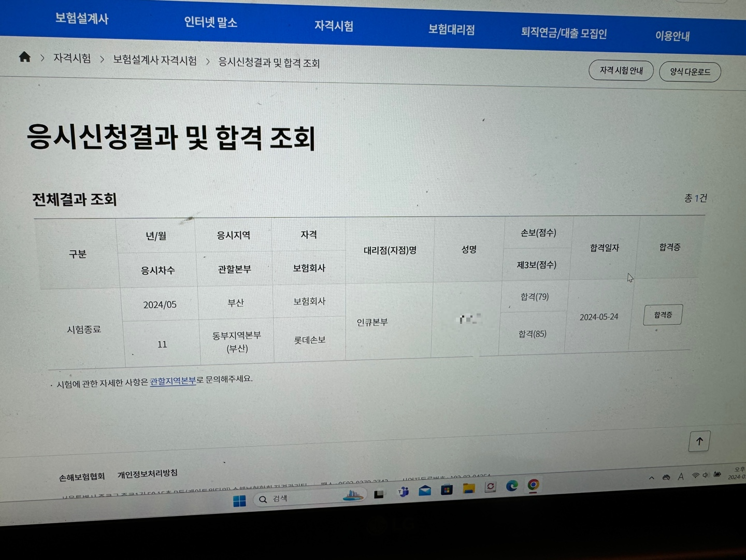Click the battery status tray icon
Viewport: 746px width, 560px height.
(x=718, y=474)
